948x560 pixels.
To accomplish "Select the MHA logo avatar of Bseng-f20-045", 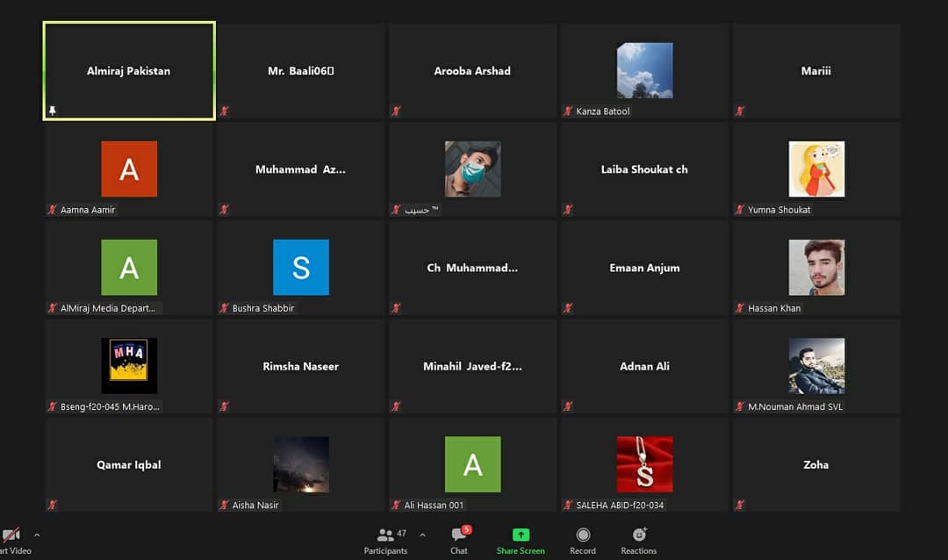I will coord(129,366).
